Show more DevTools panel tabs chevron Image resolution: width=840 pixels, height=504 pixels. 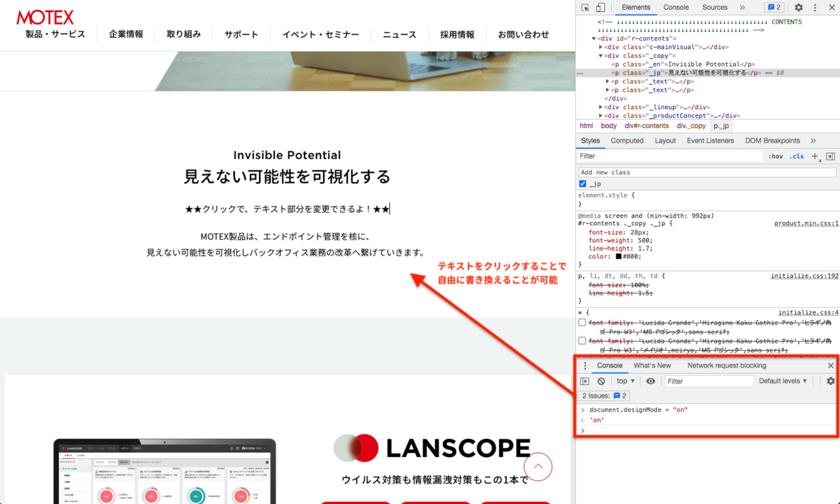(742, 8)
